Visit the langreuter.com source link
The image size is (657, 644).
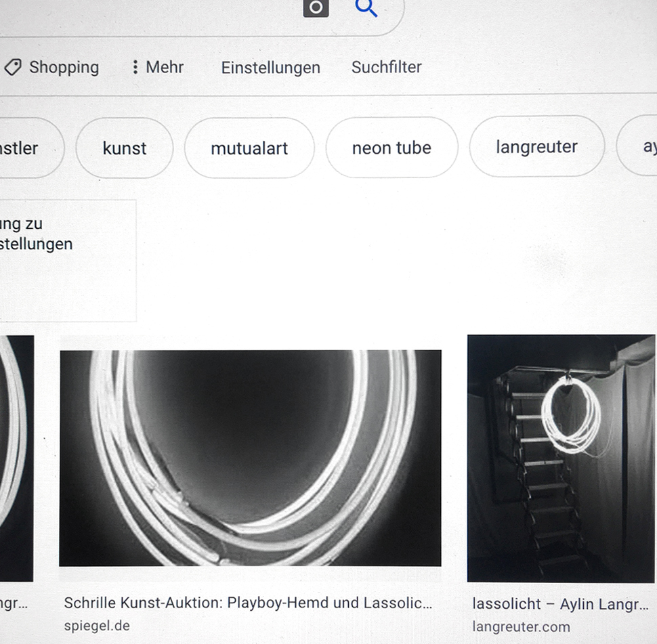click(521, 627)
